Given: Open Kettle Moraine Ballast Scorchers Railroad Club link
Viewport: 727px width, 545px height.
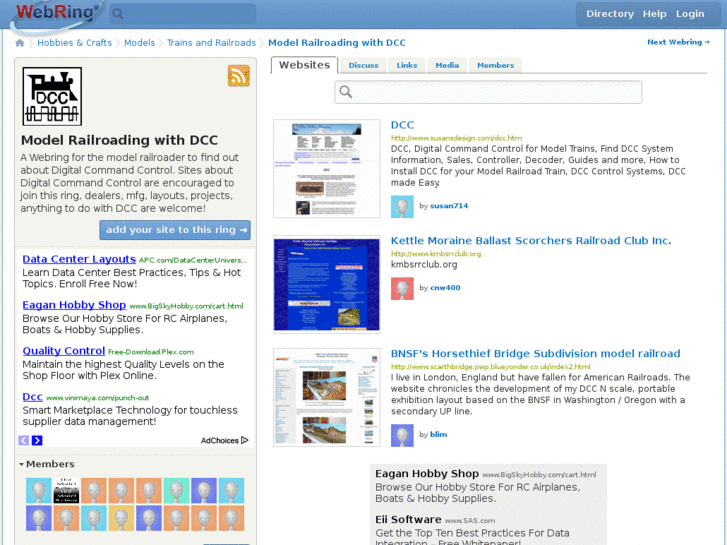Looking at the screenshot, I should click(531, 241).
